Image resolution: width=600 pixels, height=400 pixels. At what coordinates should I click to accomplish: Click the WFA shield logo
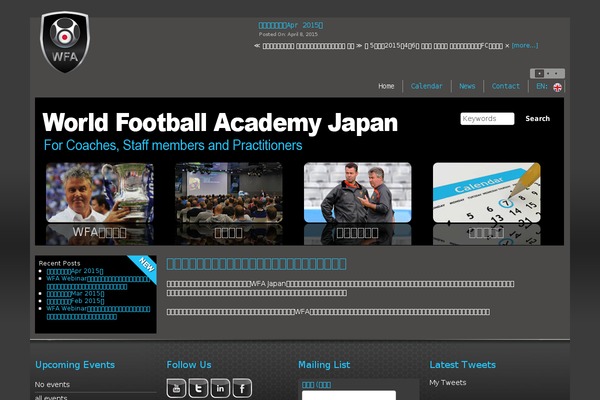(x=65, y=42)
